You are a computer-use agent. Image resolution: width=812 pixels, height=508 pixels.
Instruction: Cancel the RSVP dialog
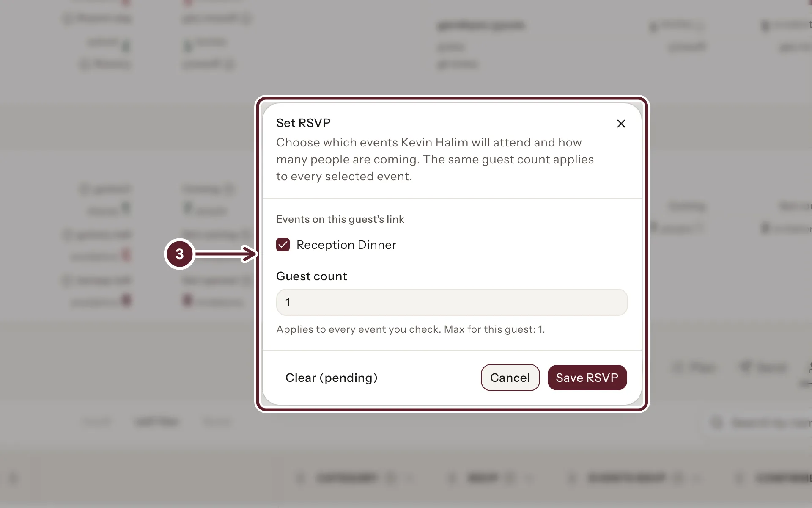pyautogui.click(x=510, y=378)
